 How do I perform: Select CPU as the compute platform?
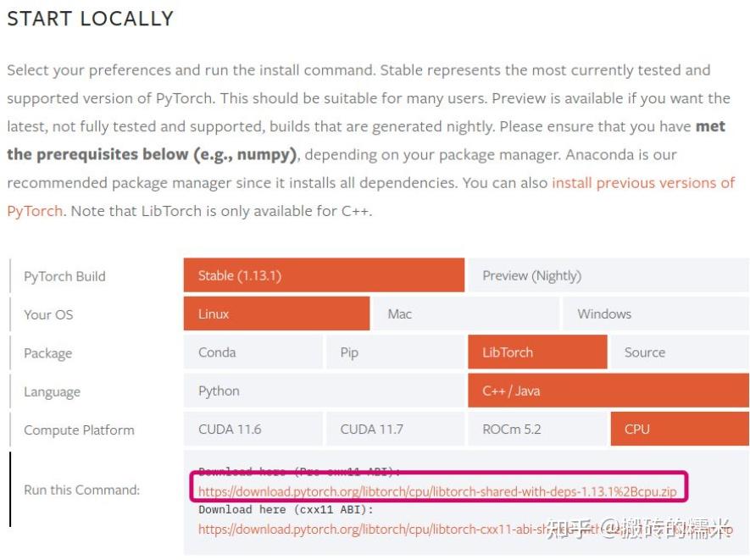(680, 430)
